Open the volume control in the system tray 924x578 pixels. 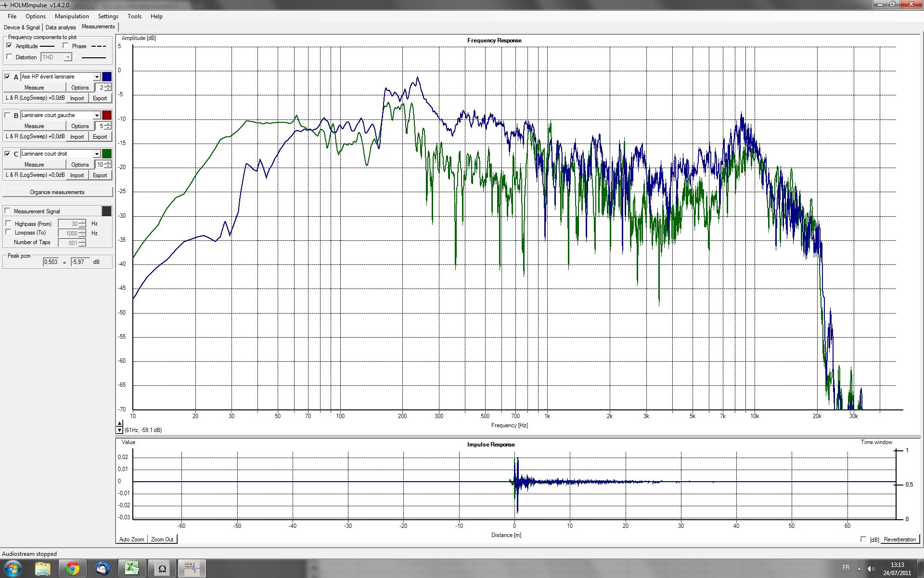[x=871, y=569]
